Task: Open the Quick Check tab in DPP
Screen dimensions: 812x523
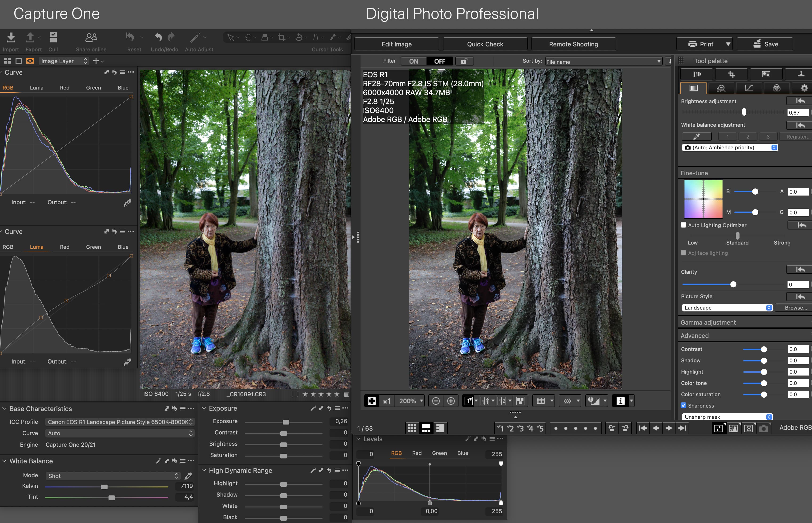Action: pos(485,44)
